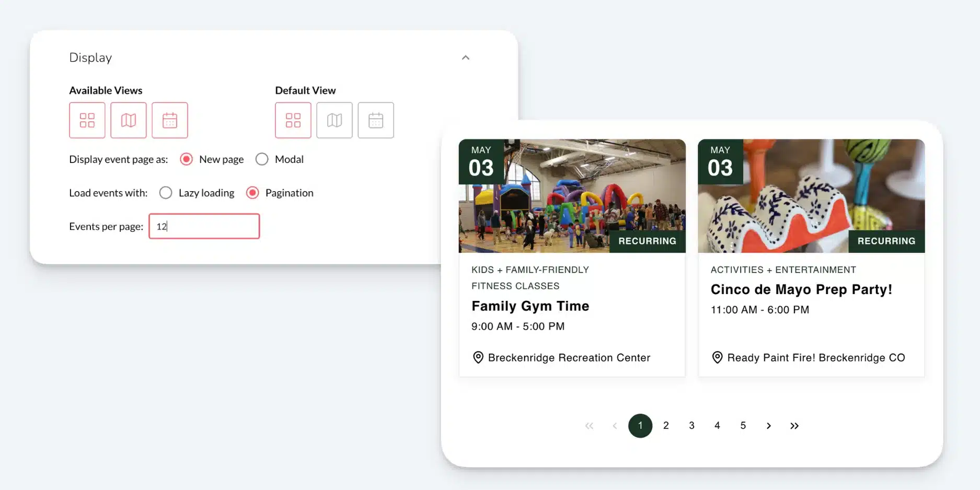Image resolution: width=980 pixels, height=490 pixels.
Task: Set calendar as the Default View
Action: pyautogui.click(x=376, y=120)
